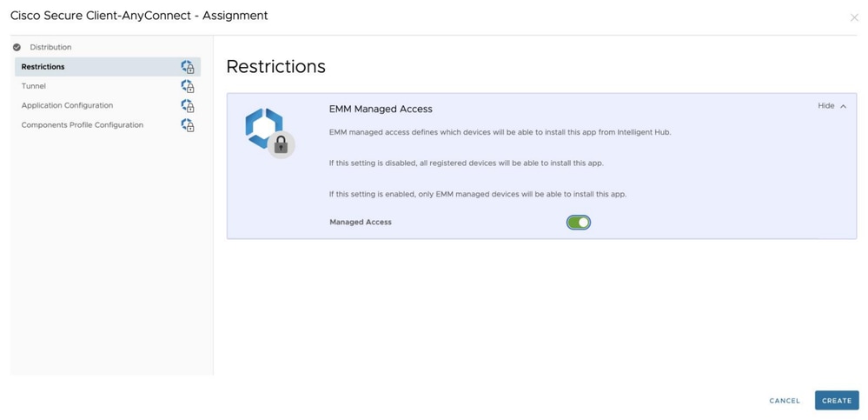Click the 'If this setting is disabled' sentence
868x420 pixels.
(x=466, y=163)
